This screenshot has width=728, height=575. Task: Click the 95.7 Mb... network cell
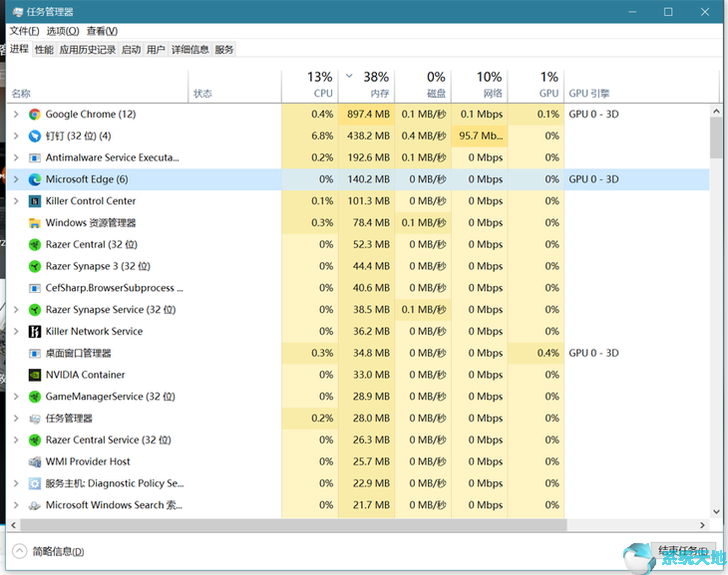(x=480, y=136)
